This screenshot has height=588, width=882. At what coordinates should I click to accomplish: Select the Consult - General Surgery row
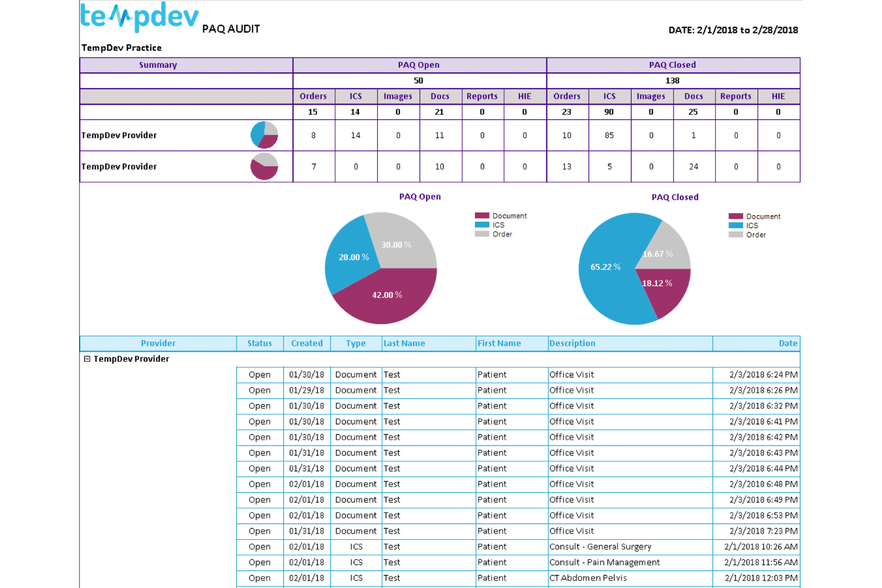click(600, 546)
